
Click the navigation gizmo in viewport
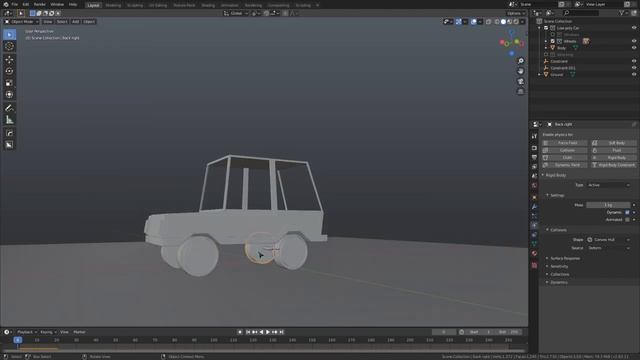(511, 42)
